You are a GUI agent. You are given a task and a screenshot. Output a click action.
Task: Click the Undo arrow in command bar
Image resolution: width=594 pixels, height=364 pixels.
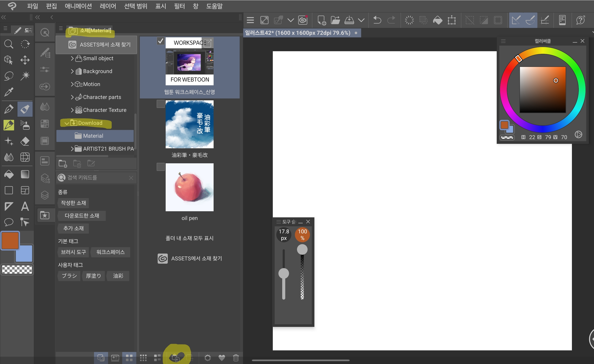pyautogui.click(x=377, y=20)
